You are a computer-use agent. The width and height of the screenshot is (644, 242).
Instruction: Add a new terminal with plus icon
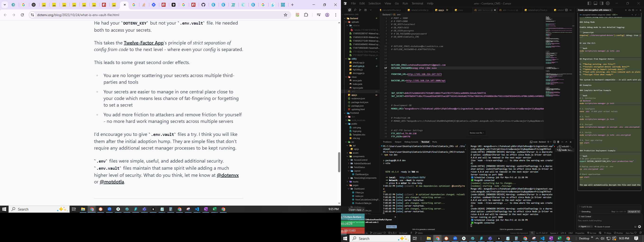[548, 142]
